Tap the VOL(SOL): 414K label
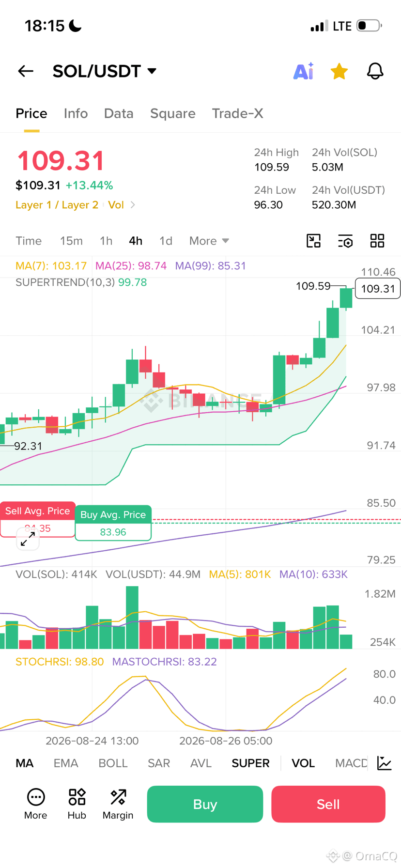The height and width of the screenshot is (868, 401). tap(56, 574)
